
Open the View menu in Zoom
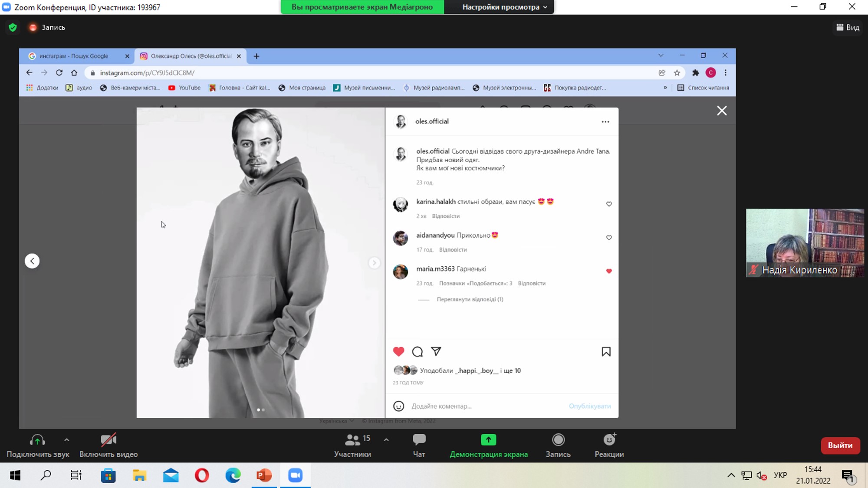point(848,27)
